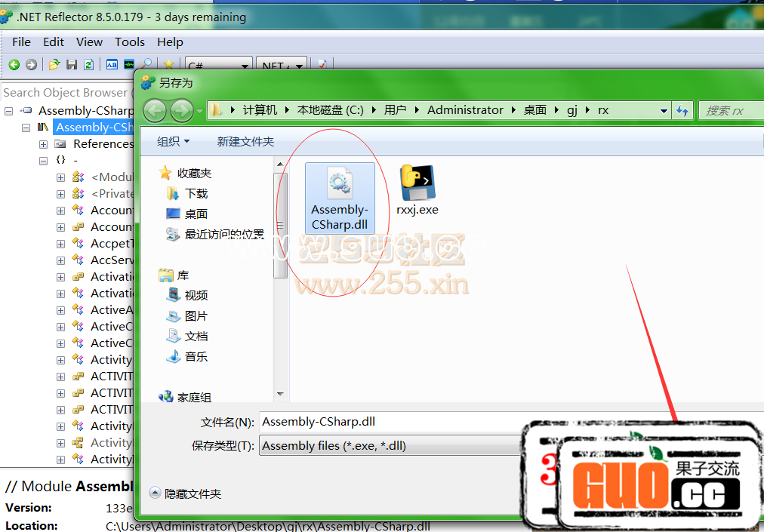Collapse the root Assembly-CSharp tree node
764x532 pixels.
pos(8,111)
